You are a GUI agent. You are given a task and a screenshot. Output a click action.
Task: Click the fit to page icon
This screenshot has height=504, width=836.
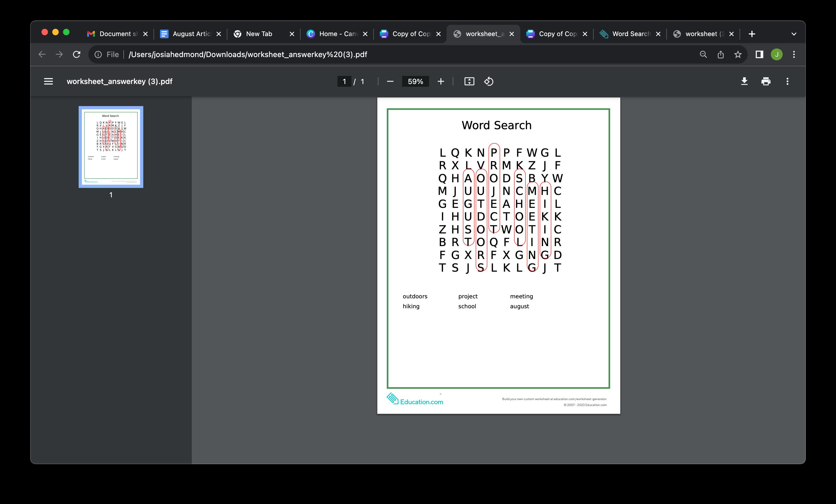[469, 81]
